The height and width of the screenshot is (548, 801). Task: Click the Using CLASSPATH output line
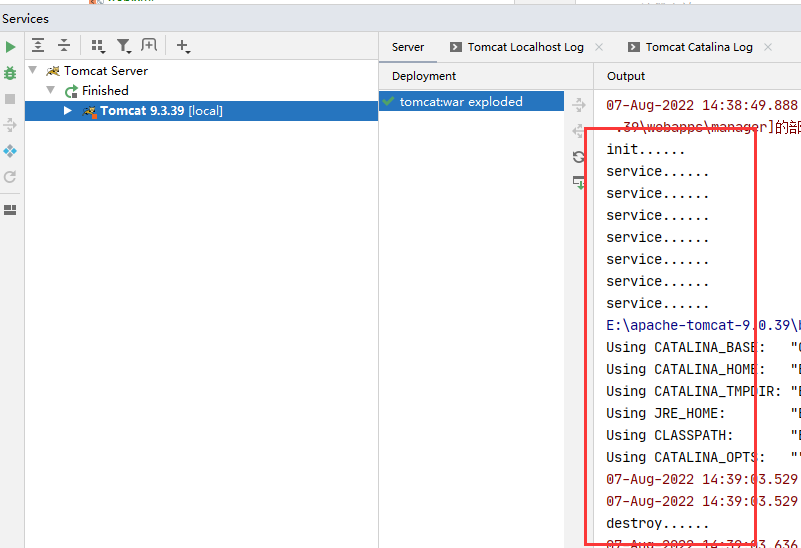coord(703,435)
